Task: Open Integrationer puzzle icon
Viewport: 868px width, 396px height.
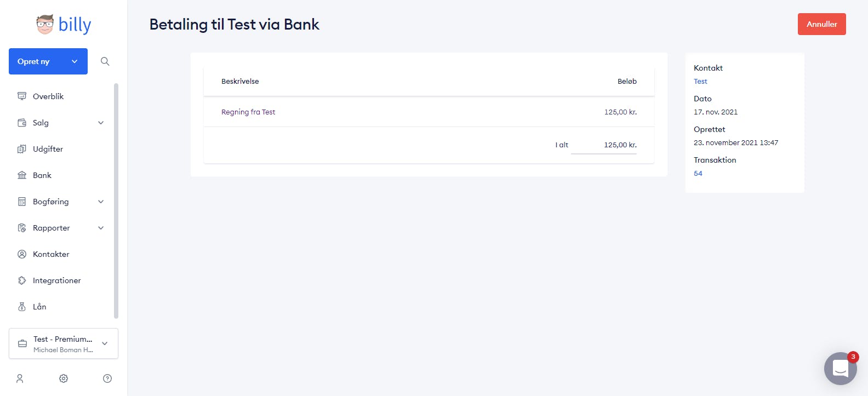Action: click(22, 280)
